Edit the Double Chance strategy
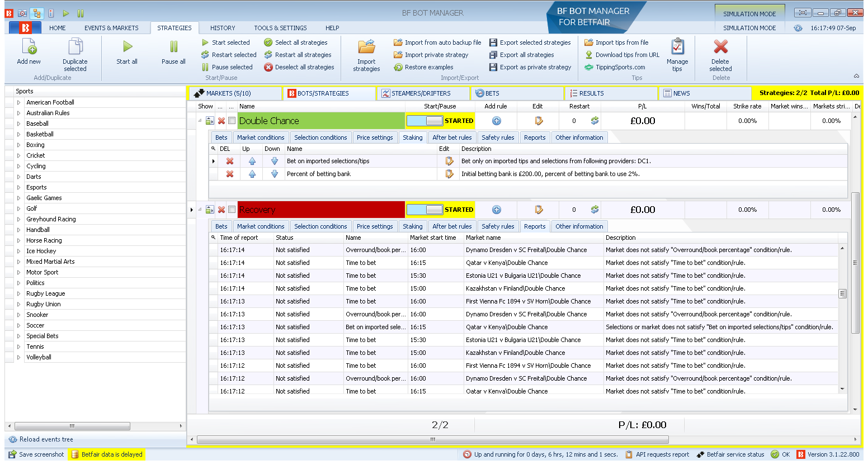 pos(539,121)
